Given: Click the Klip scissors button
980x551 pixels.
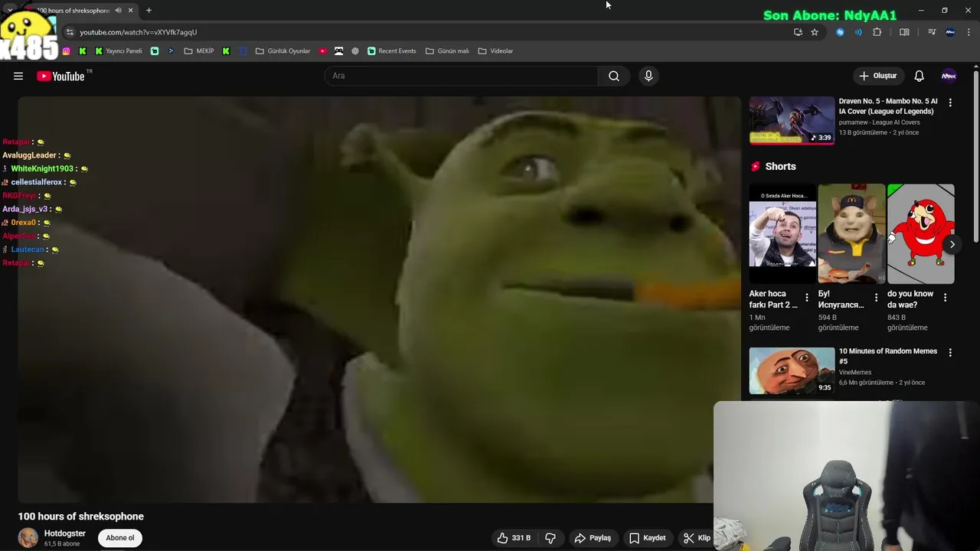Looking at the screenshot, I should 697,538.
